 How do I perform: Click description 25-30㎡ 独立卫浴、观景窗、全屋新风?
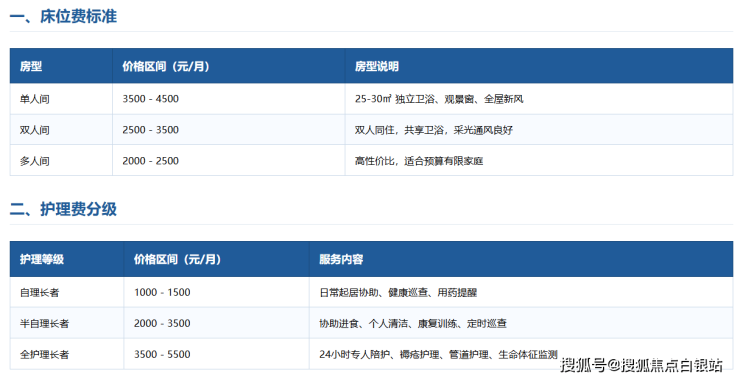(x=439, y=99)
